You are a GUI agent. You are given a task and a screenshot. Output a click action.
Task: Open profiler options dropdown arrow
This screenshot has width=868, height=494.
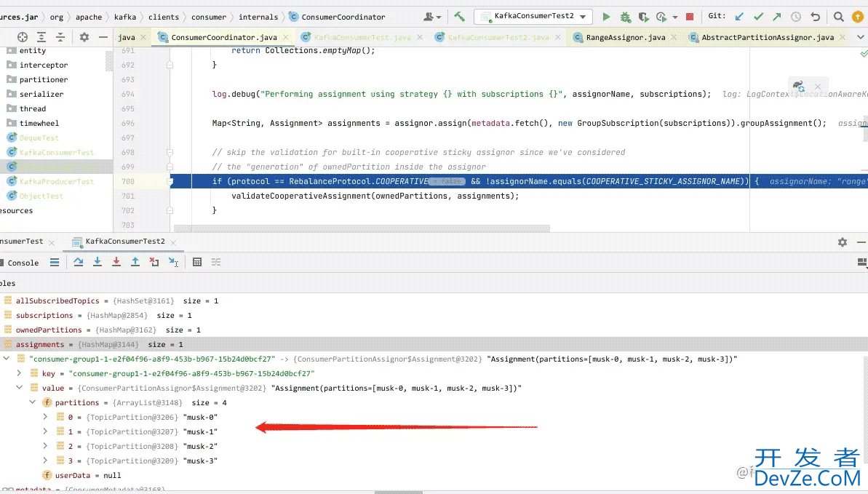coord(674,17)
